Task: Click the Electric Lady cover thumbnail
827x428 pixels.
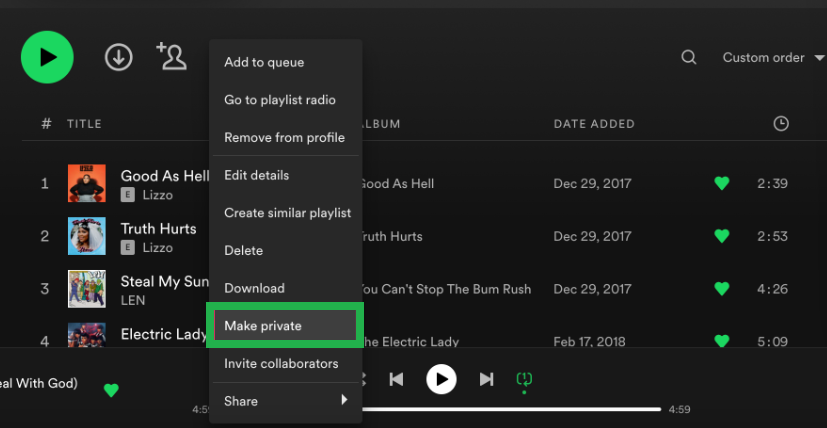Action: click(86, 335)
